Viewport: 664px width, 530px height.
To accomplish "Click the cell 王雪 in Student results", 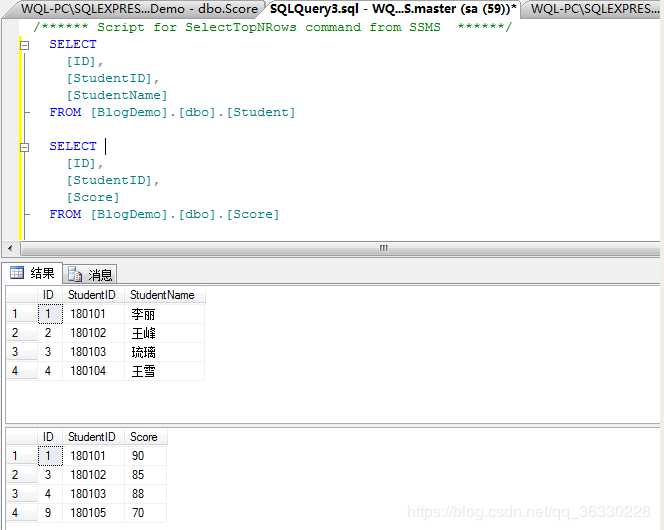I will point(165,371).
